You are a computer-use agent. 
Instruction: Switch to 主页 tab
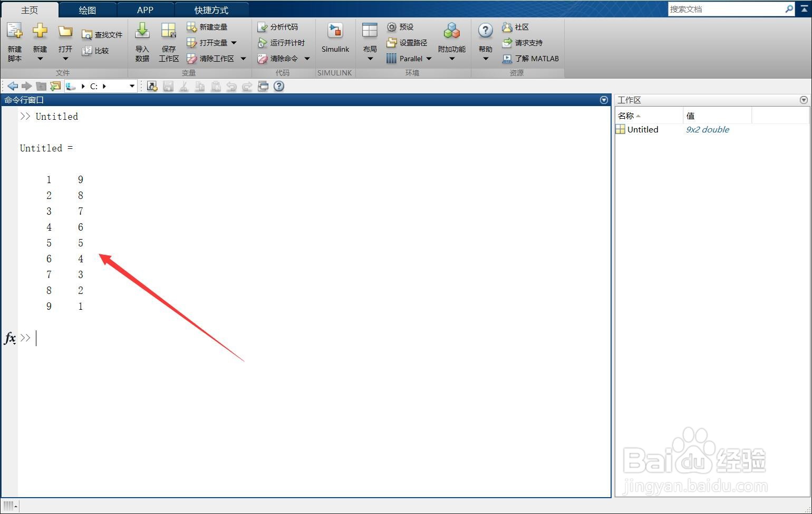point(30,9)
